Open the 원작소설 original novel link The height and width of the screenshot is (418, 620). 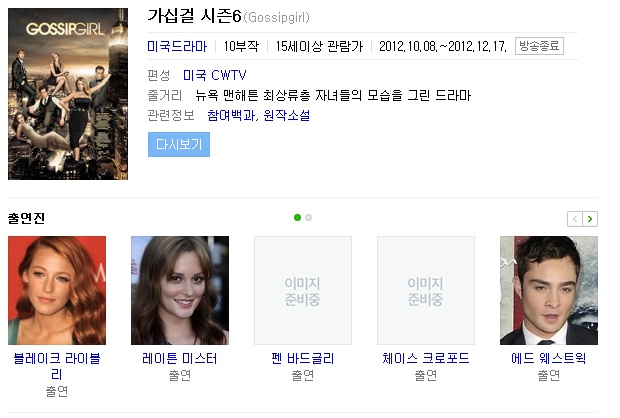coord(287,115)
